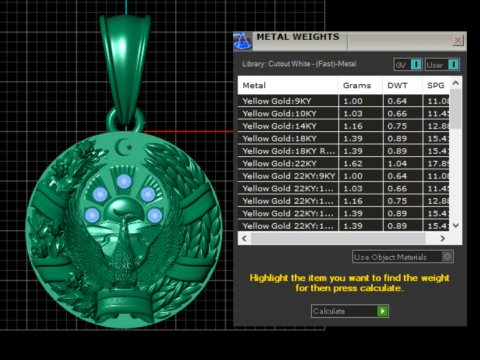Click the Calculate button
Viewport: 480px width, 360px height.
pos(350,311)
